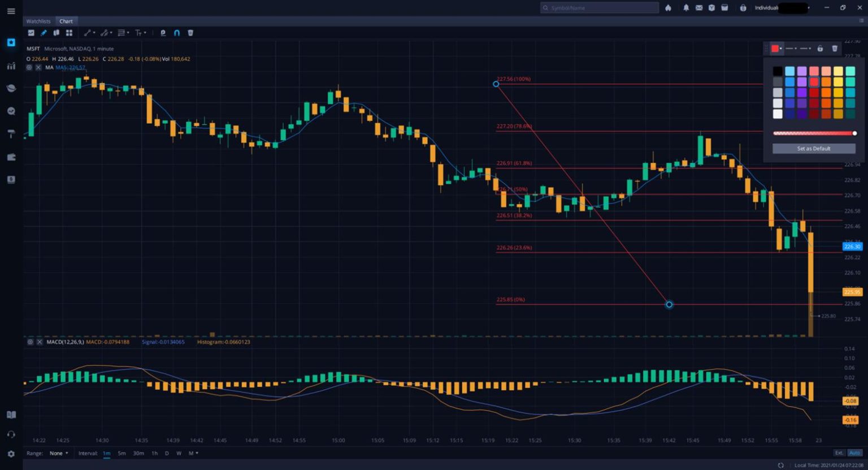Screen dimensions: 868x470
Task: Hide the MACD indicator using its X
Action: click(x=39, y=342)
